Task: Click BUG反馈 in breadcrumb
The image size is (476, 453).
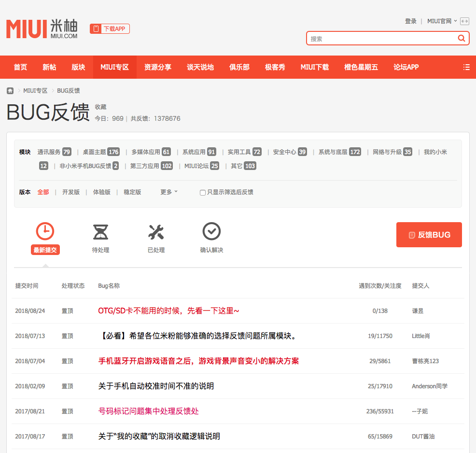Action: 68,91
